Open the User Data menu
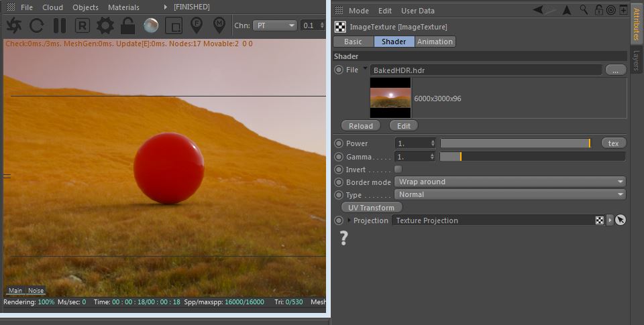Screen dimensions: 644x325 click(418, 11)
